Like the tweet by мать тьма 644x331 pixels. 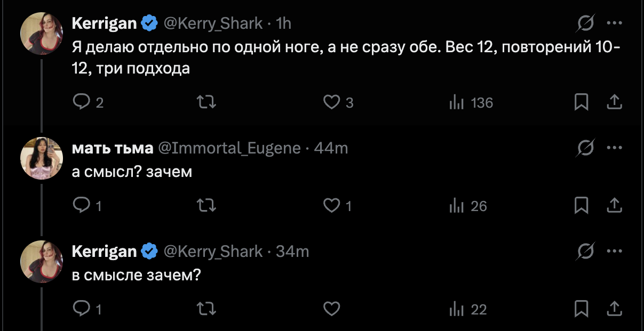pyautogui.click(x=332, y=205)
